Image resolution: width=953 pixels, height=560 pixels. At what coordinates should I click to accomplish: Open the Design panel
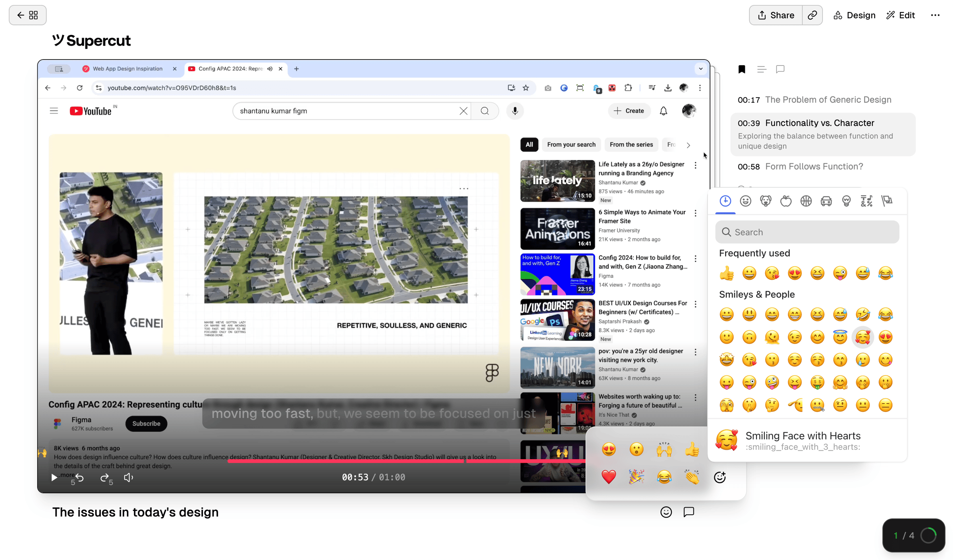pos(854,15)
